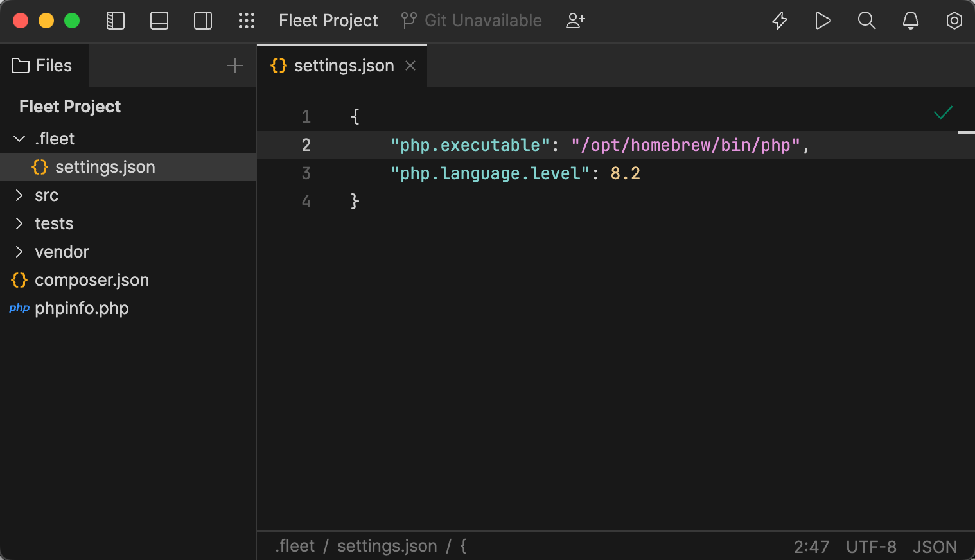Select the Files panel tab
The height and width of the screenshot is (560, 975).
[x=44, y=66]
